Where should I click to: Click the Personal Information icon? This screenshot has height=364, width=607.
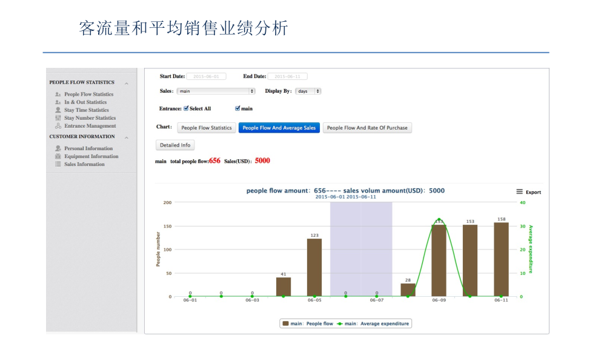pyautogui.click(x=58, y=148)
